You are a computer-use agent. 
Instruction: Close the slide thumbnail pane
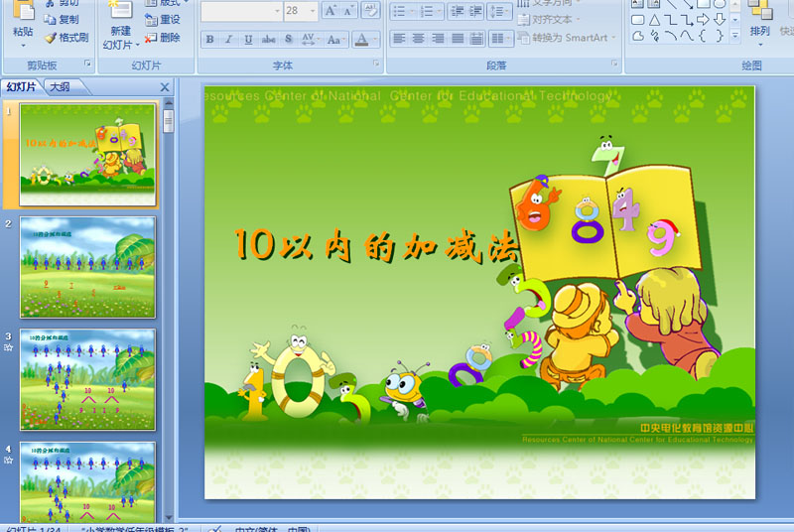pyautogui.click(x=165, y=87)
